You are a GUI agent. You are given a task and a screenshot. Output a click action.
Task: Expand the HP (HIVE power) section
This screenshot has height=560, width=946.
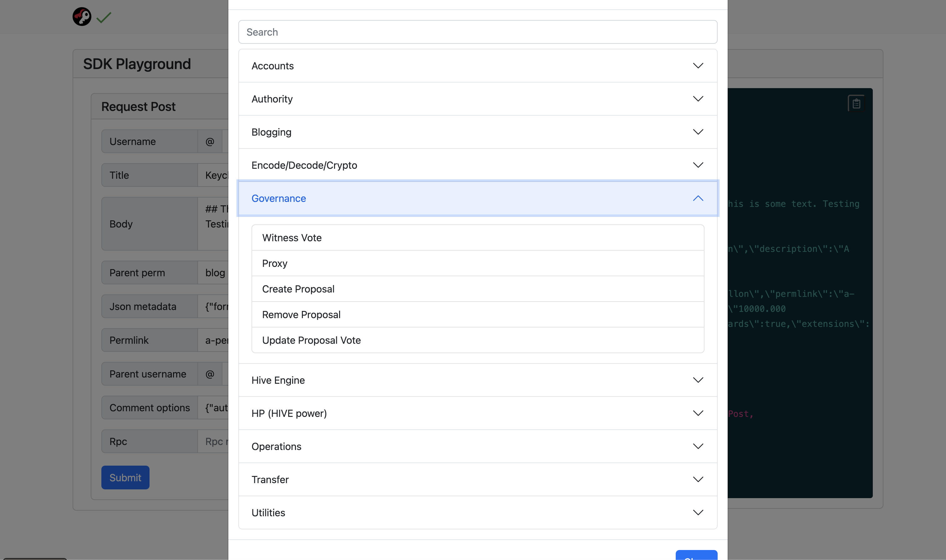(x=478, y=413)
